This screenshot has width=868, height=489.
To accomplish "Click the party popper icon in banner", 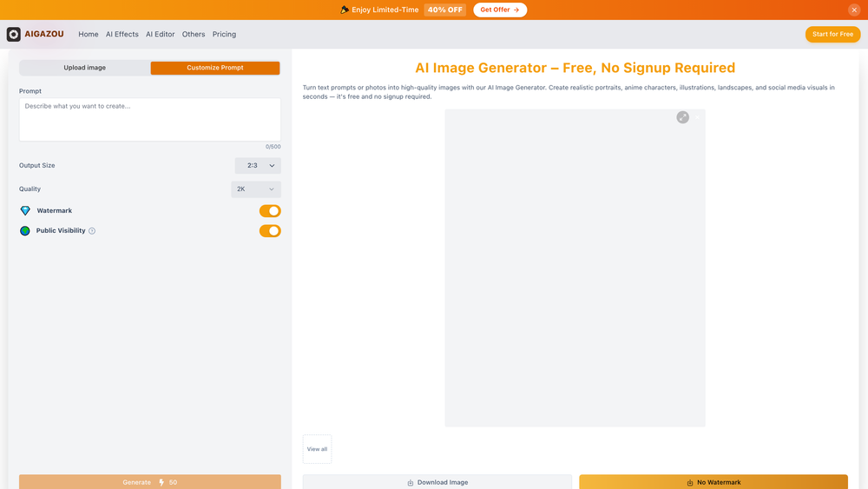I will point(345,10).
